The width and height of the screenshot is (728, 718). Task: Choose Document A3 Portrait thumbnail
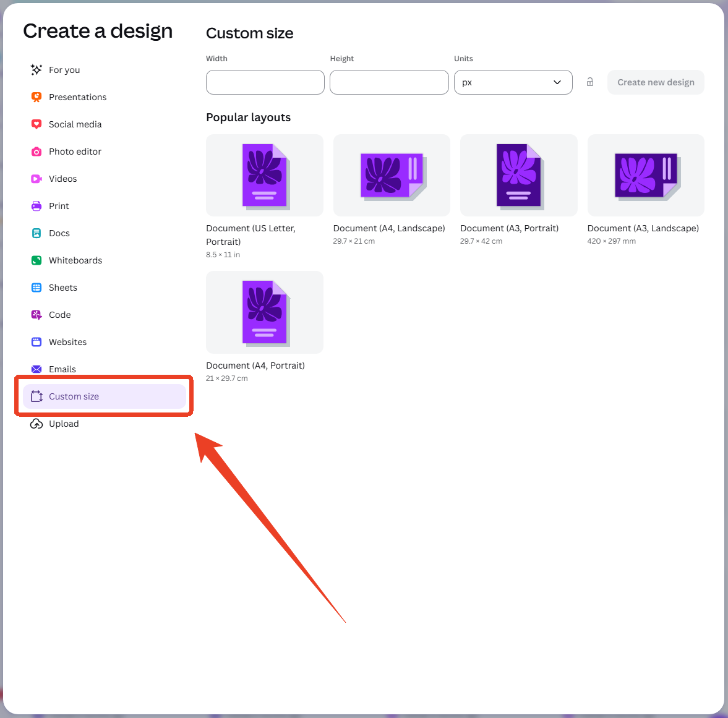(518, 176)
